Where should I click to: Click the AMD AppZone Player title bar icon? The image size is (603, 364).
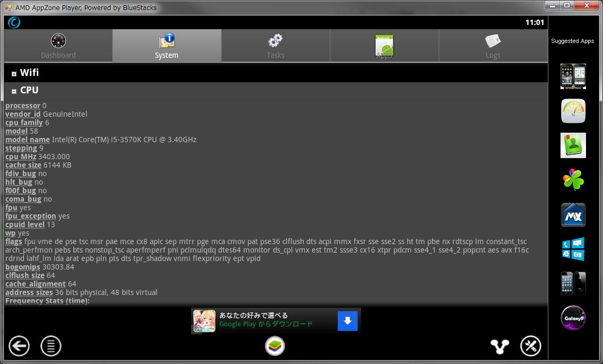pos(8,7)
